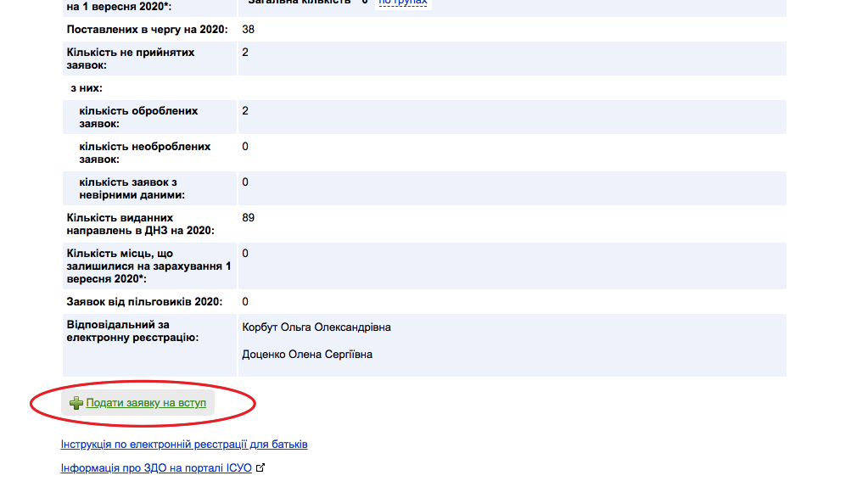Click the green plus icon beside Подати заявку

click(x=76, y=404)
